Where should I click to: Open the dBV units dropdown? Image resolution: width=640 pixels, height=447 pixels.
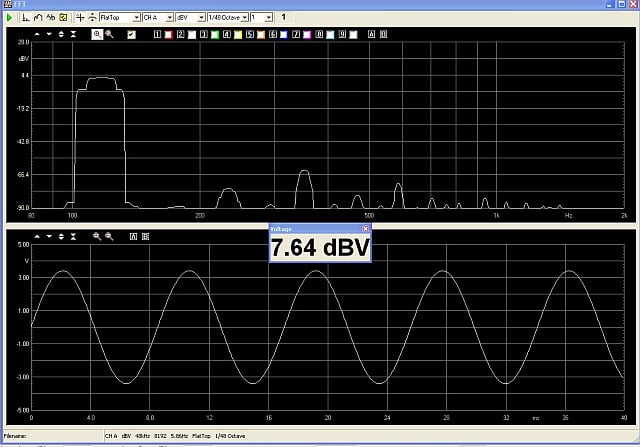pyautogui.click(x=201, y=18)
